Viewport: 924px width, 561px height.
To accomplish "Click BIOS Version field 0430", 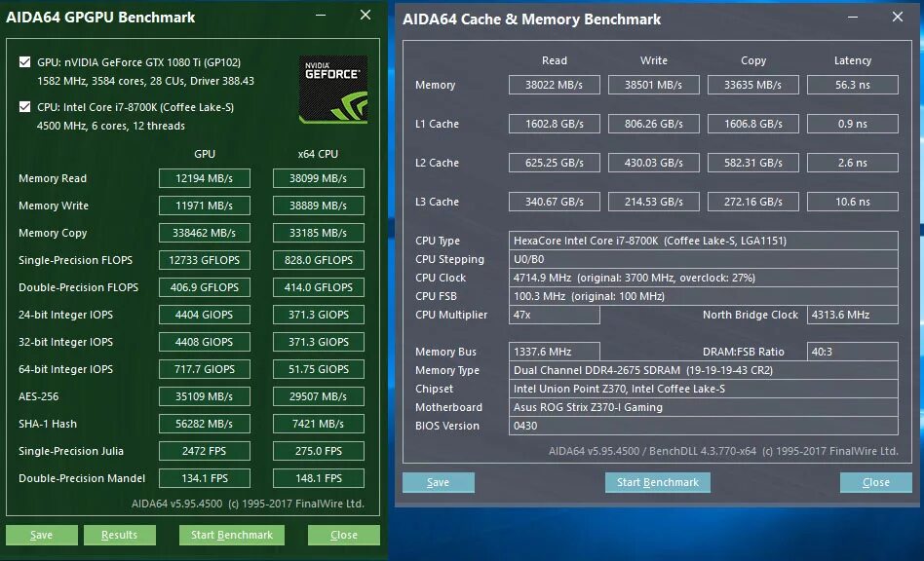I will click(x=704, y=426).
